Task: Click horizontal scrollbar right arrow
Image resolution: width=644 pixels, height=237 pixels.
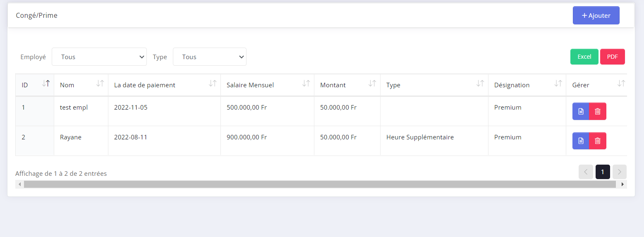Action: [x=622, y=184]
